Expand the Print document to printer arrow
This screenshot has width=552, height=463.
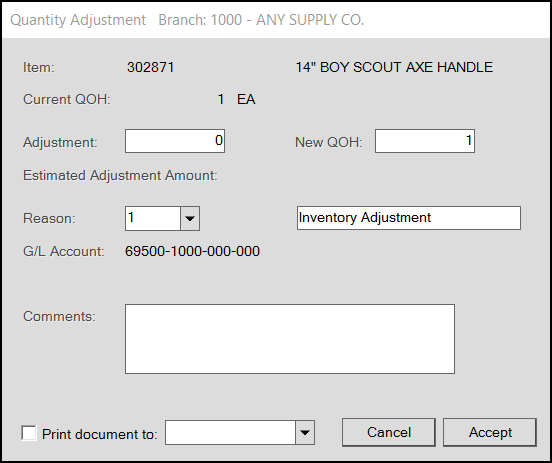(305, 432)
